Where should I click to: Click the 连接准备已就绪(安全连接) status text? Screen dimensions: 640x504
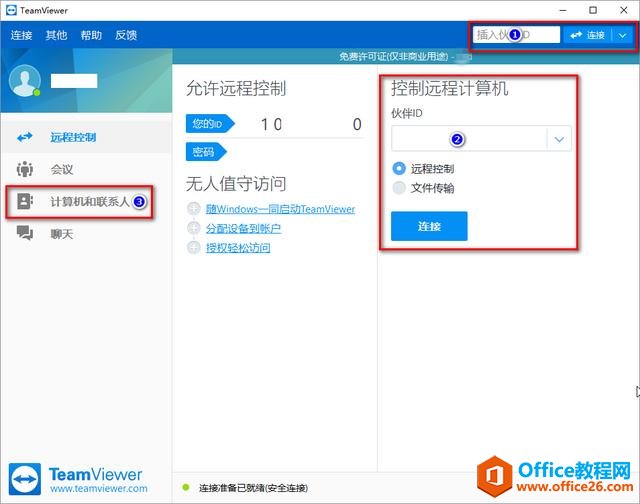253,488
